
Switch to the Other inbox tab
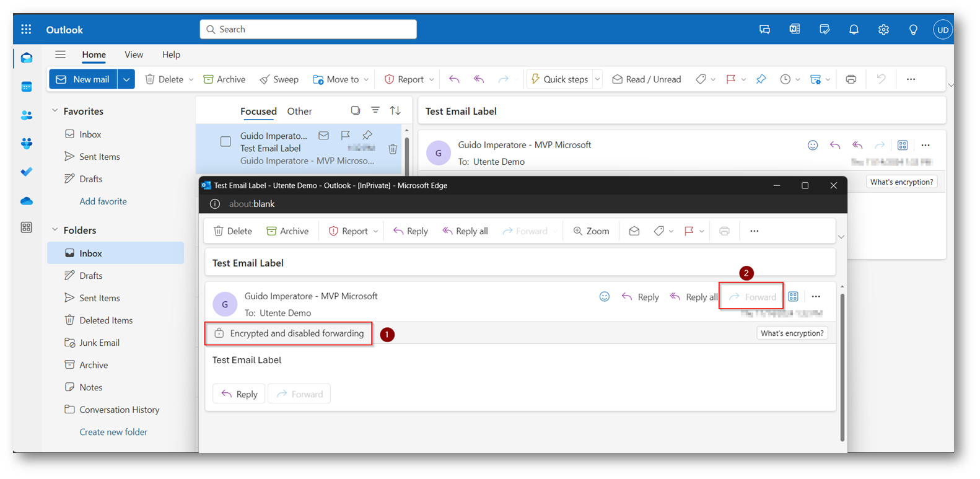pos(299,112)
